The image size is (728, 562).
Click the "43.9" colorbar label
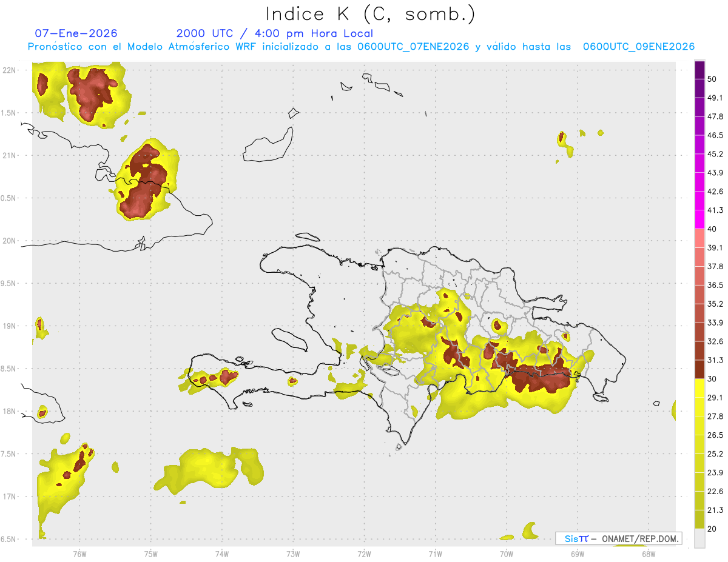tap(715, 173)
